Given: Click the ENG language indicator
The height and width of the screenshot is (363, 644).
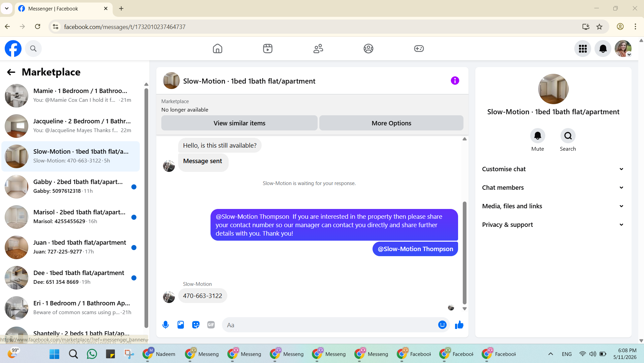Looking at the screenshot, I should click(x=567, y=354).
